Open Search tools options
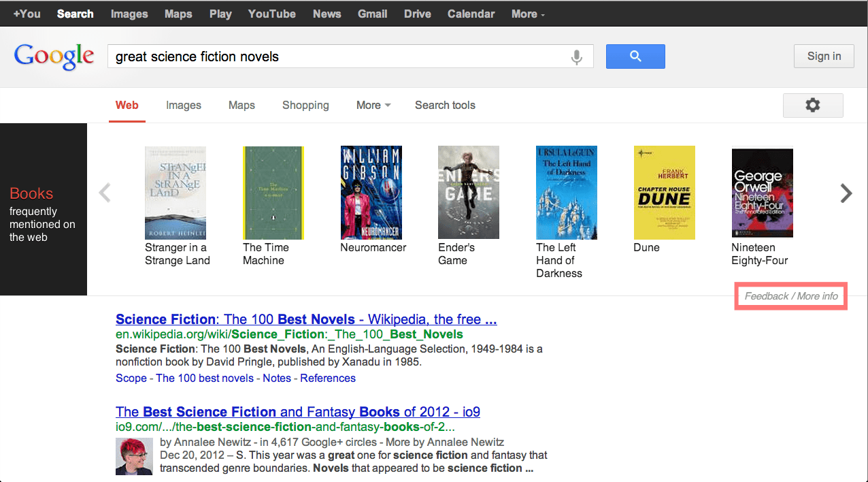868x482 pixels. 445,105
